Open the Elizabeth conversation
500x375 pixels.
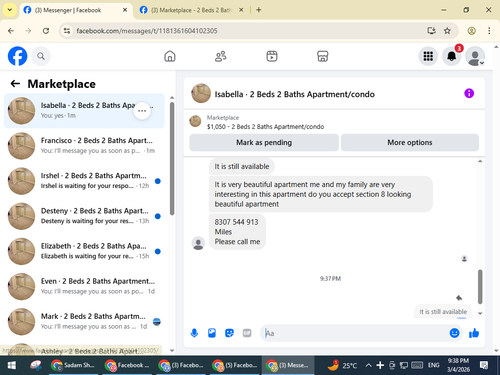click(x=84, y=251)
